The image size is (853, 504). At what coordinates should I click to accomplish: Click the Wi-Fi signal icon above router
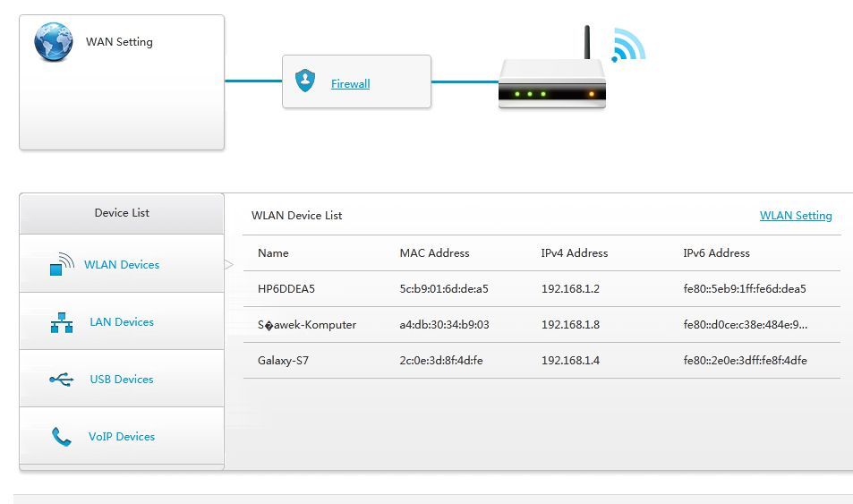[628, 45]
